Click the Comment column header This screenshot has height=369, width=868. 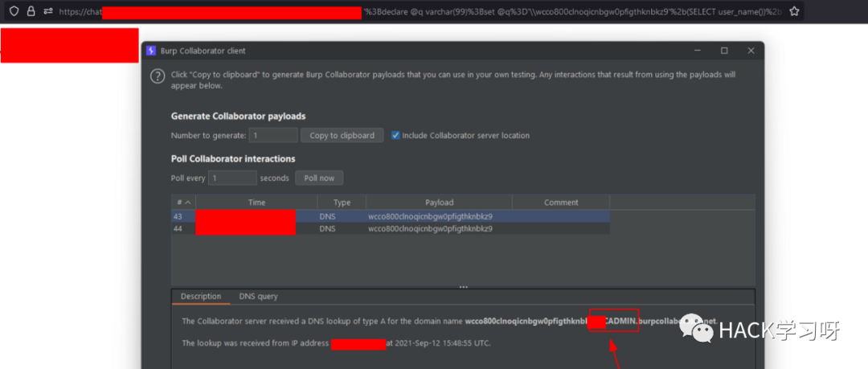click(561, 203)
